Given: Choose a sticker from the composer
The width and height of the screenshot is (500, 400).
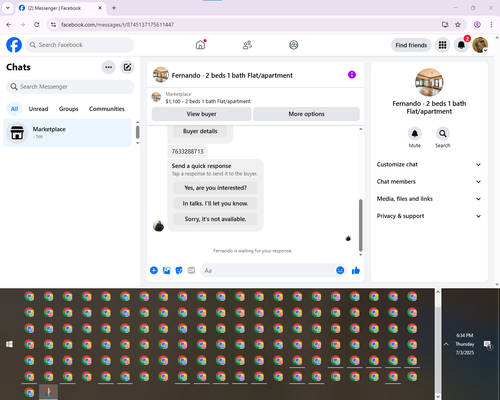Looking at the screenshot, I should (x=179, y=270).
